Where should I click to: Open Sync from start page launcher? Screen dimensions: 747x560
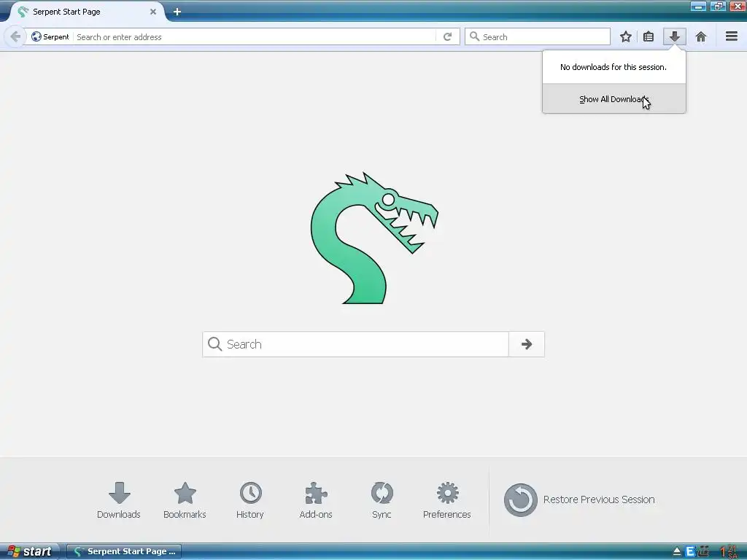[382, 500]
